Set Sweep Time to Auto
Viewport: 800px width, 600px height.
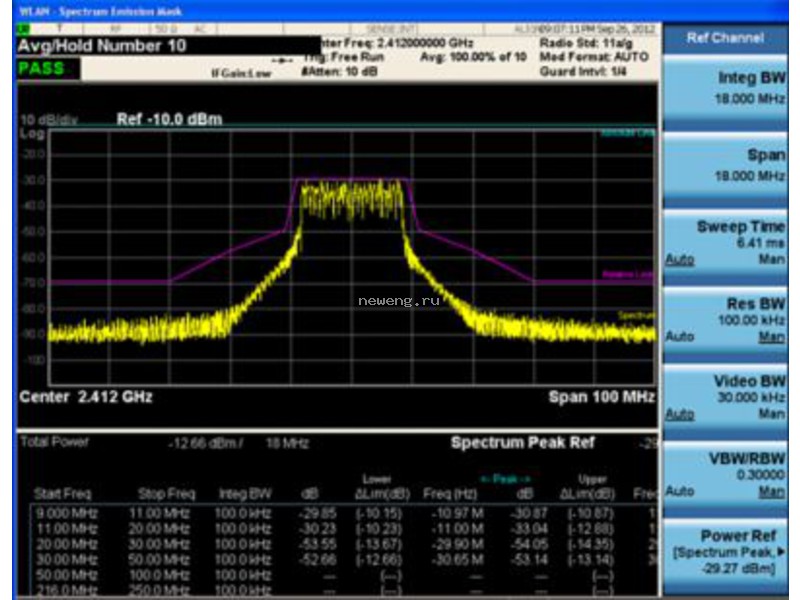pyautogui.click(x=680, y=260)
